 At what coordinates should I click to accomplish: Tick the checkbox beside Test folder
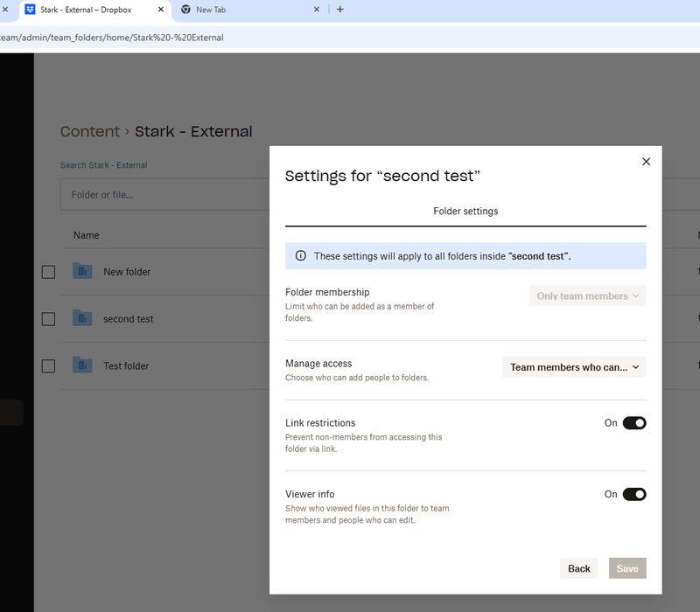point(48,366)
